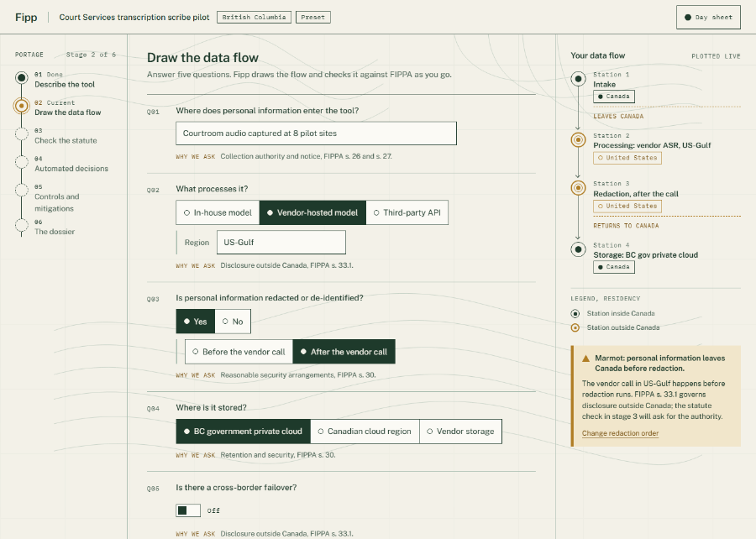Click the United States tag under Redaction
This screenshot has height=539, width=756.
pos(627,207)
